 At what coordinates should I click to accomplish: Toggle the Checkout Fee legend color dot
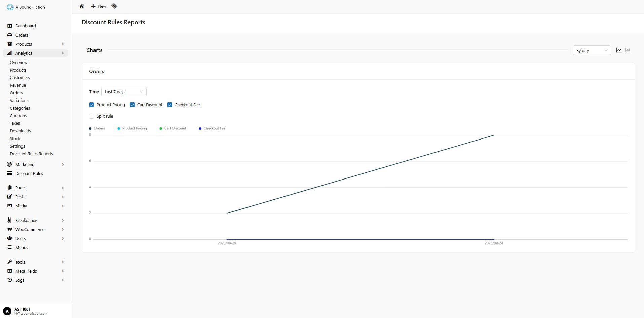click(200, 128)
